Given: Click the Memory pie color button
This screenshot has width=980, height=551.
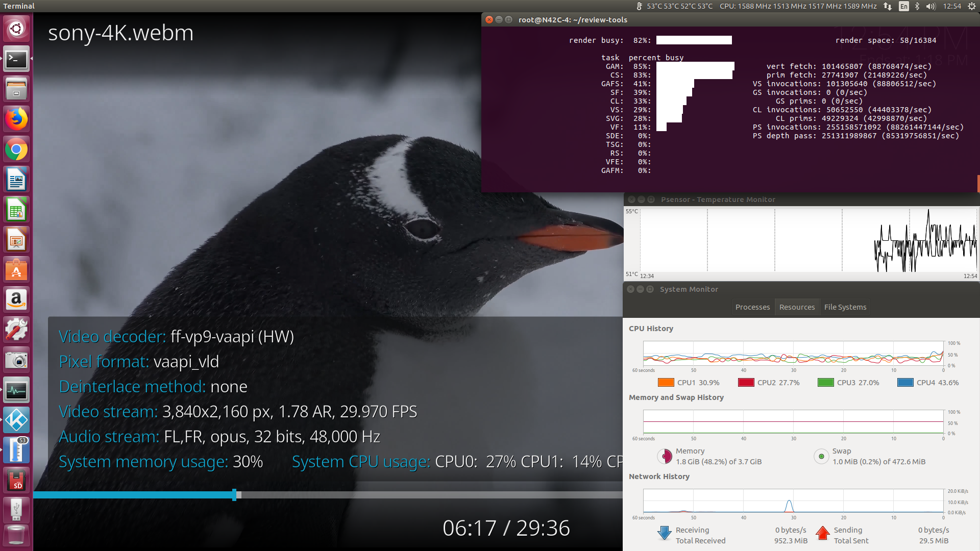Looking at the screenshot, I should point(665,456).
